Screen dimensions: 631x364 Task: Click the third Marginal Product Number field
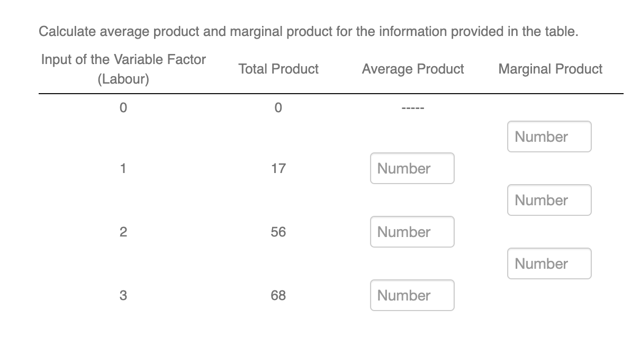point(549,263)
